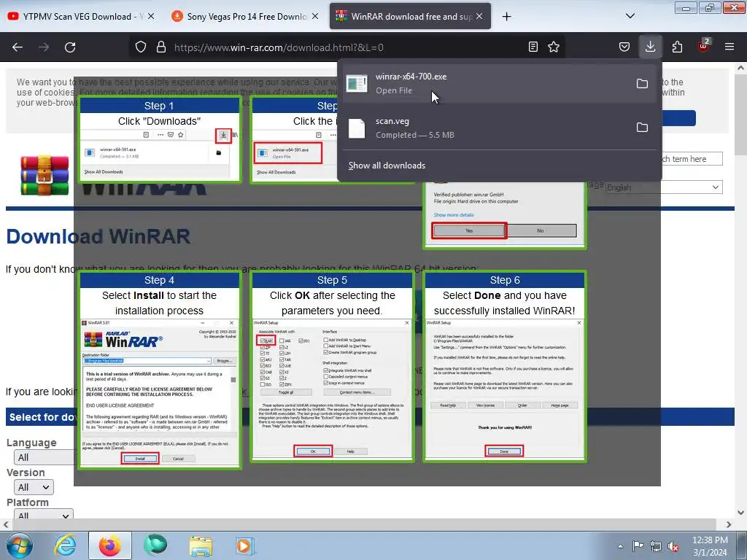Open the Save to Pocket icon
747x560 pixels.
click(x=624, y=47)
